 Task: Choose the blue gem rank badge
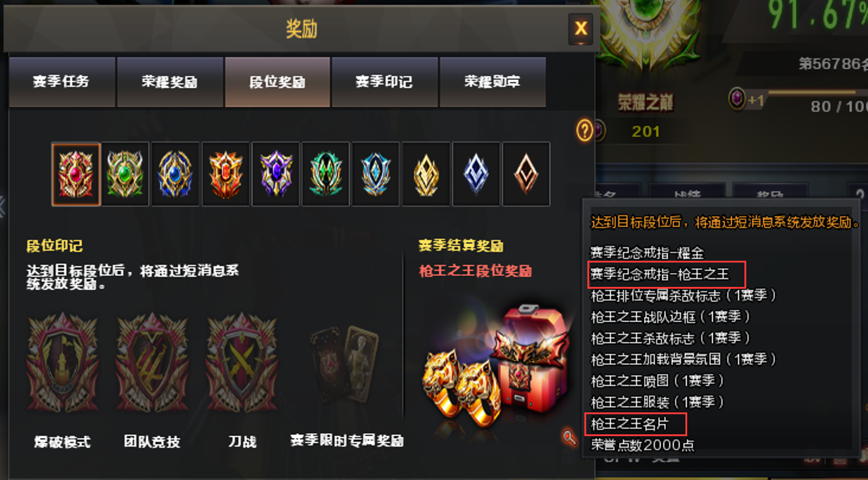tap(175, 174)
